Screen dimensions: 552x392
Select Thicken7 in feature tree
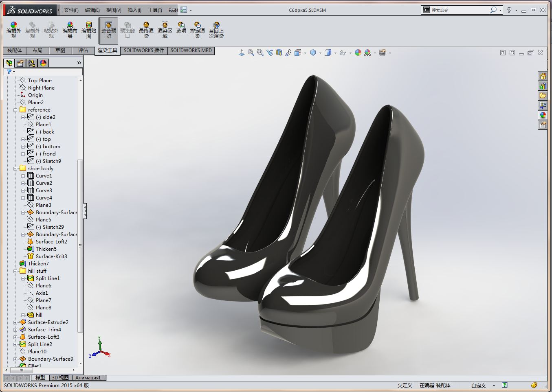(38, 264)
